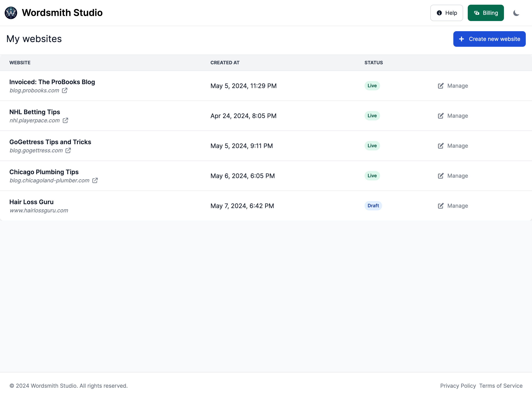Screen dimensions: 532x399
Task: Click Create new website button
Action: tap(489, 39)
